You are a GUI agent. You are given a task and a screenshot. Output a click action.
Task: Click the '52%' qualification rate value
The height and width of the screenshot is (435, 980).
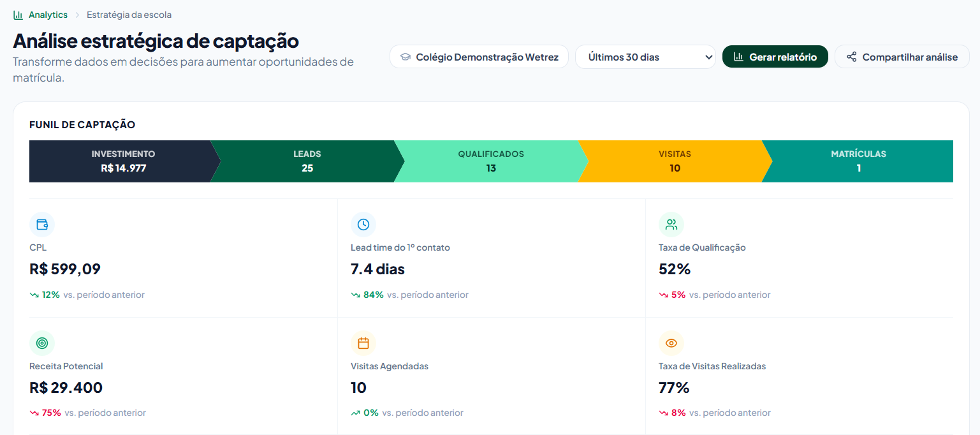click(675, 269)
